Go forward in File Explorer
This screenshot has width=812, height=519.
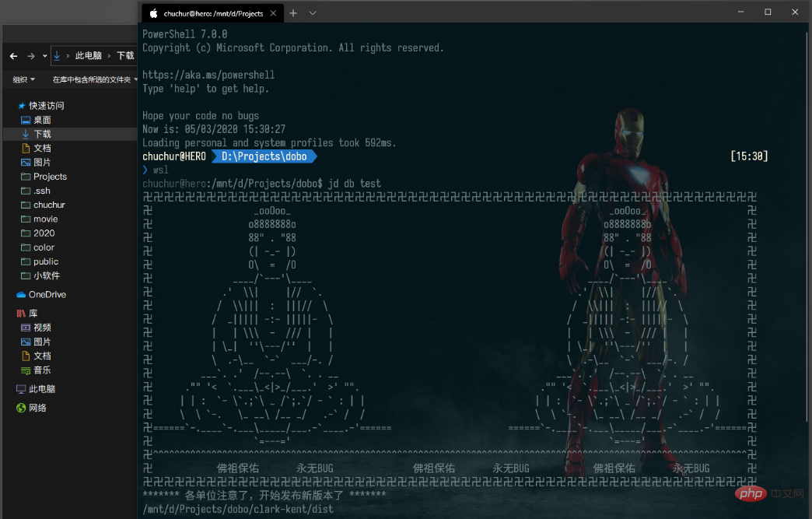(31, 56)
